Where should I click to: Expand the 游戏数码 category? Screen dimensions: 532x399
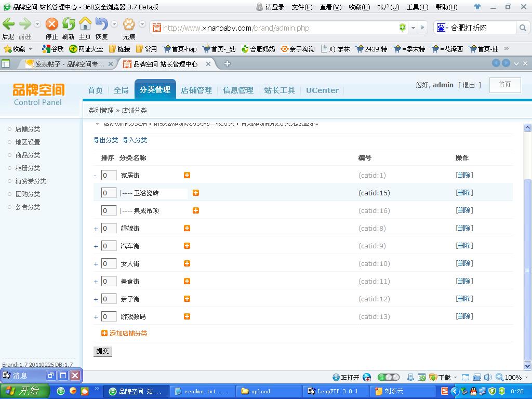[x=96, y=317]
